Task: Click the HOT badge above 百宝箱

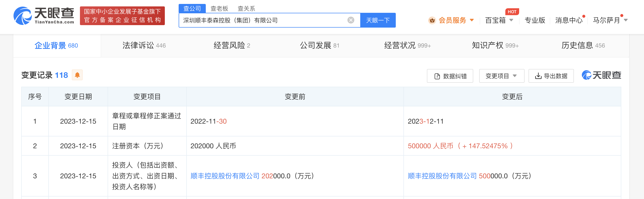Action: pos(512,12)
